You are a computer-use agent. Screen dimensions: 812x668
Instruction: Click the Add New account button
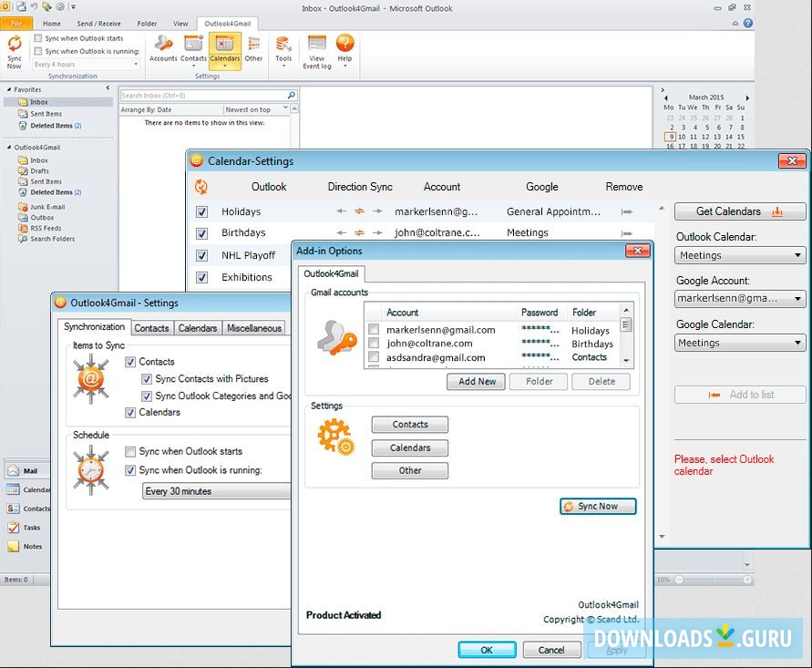click(477, 382)
